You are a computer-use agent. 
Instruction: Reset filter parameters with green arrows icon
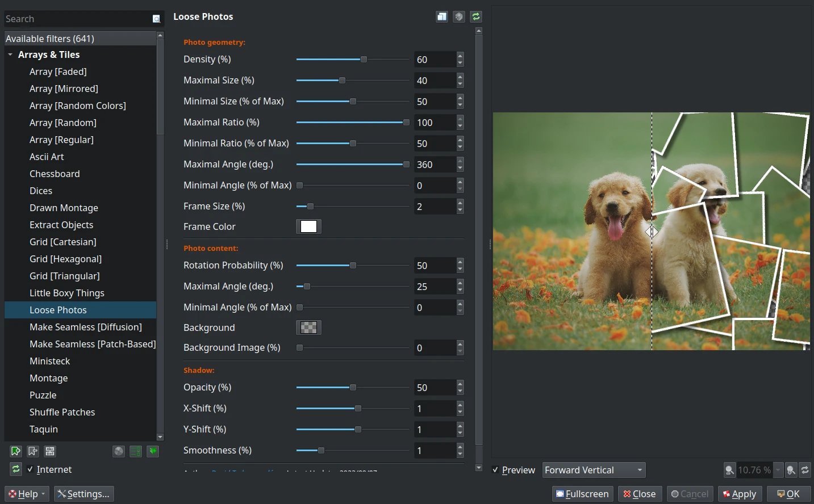476,16
